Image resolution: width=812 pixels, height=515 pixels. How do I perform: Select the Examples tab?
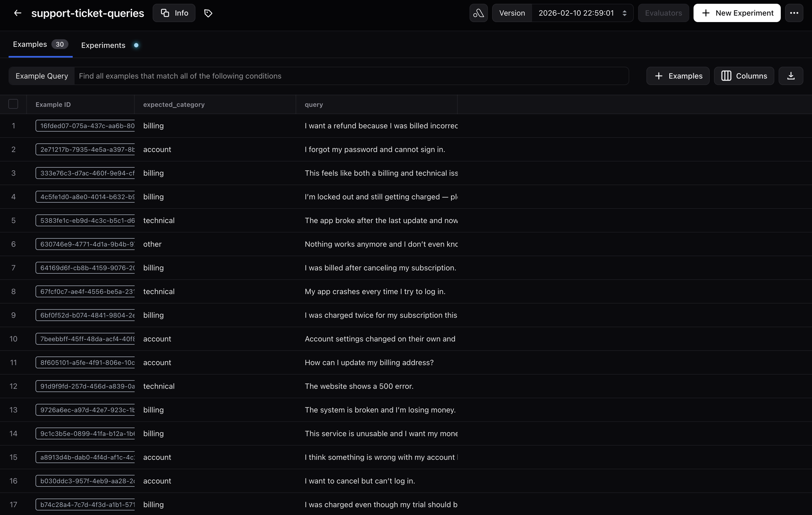tap(30, 44)
